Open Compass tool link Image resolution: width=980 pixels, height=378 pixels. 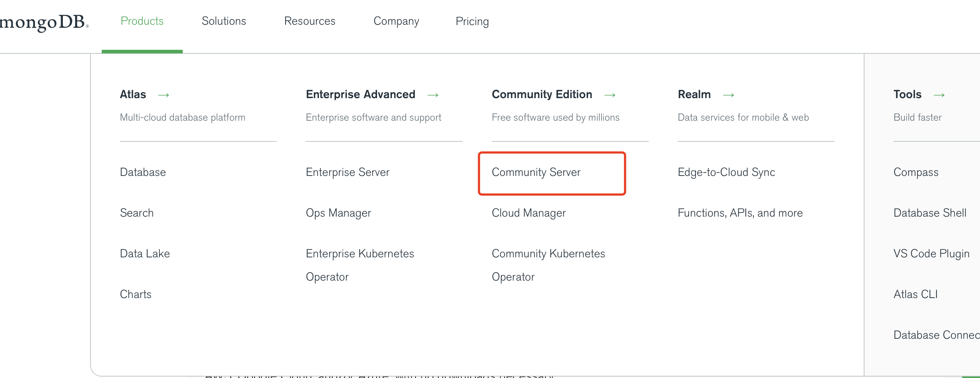coord(916,172)
